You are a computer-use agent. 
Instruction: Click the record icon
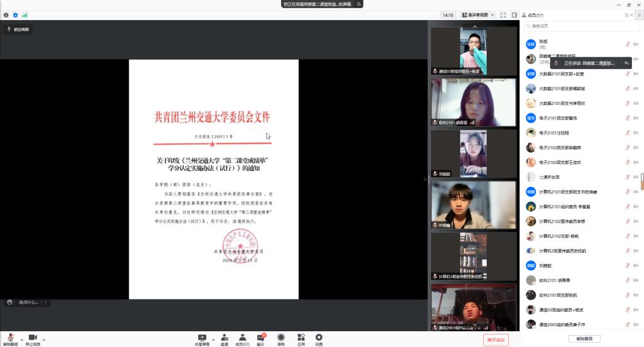click(281, 337)
